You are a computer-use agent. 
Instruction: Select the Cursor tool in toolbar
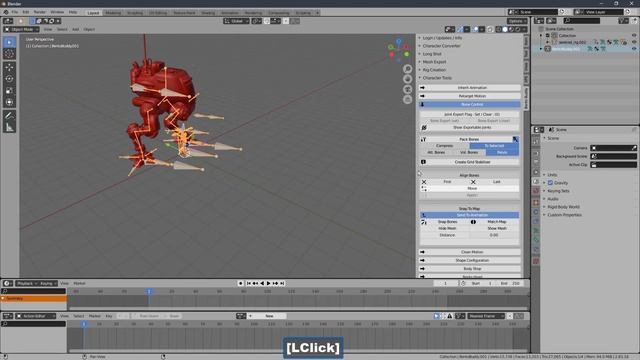[9, 54]
